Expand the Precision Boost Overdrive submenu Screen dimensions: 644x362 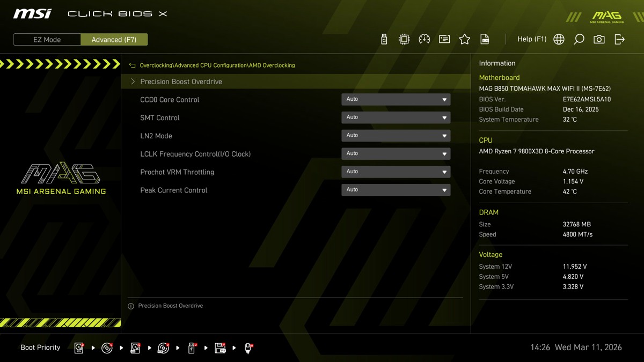click(181, 82)
